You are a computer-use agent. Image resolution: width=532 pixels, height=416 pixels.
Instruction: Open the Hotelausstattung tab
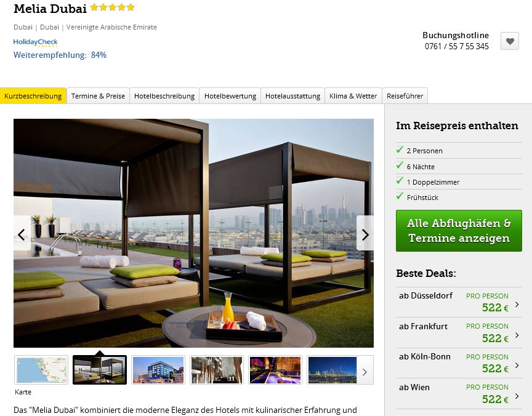[293, 96]
